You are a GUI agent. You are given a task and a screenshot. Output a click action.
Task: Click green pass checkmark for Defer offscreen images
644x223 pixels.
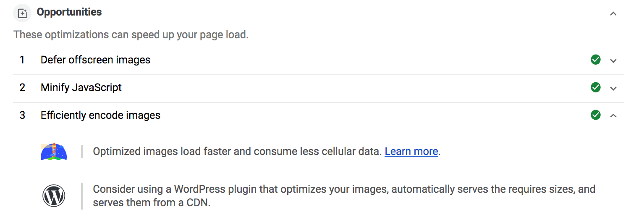[x=595, y=60]
